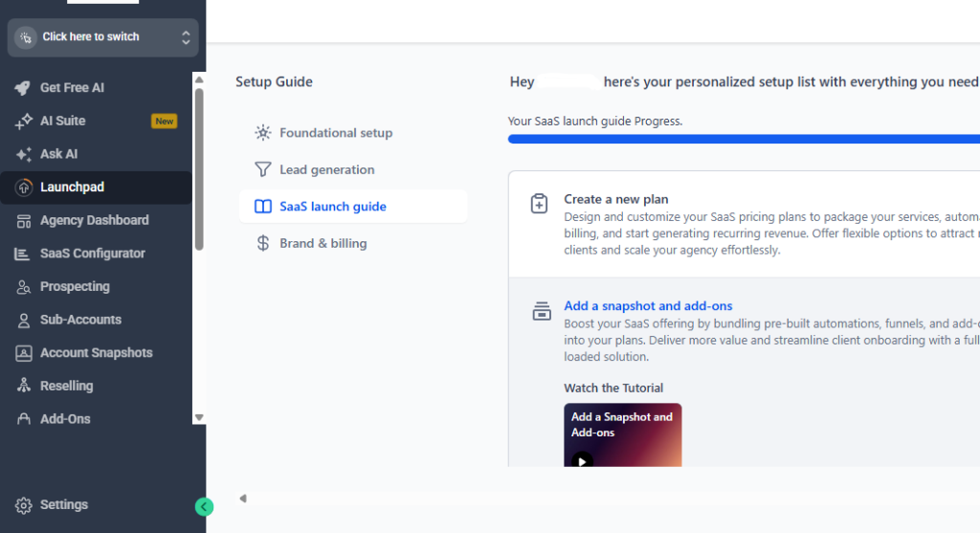Open Get Free AI menu item
Viewport: 980px width, 533px height.
tap(96, 88)
